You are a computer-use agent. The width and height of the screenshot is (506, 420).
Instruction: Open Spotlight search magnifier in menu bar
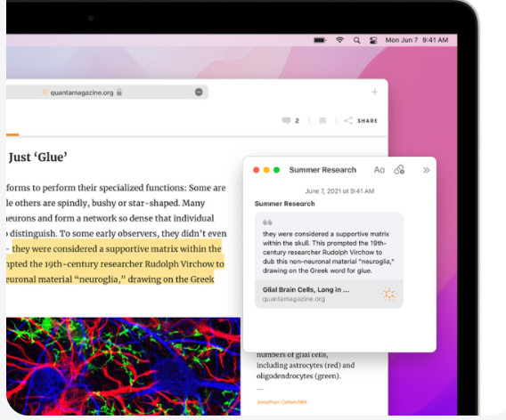356,40
